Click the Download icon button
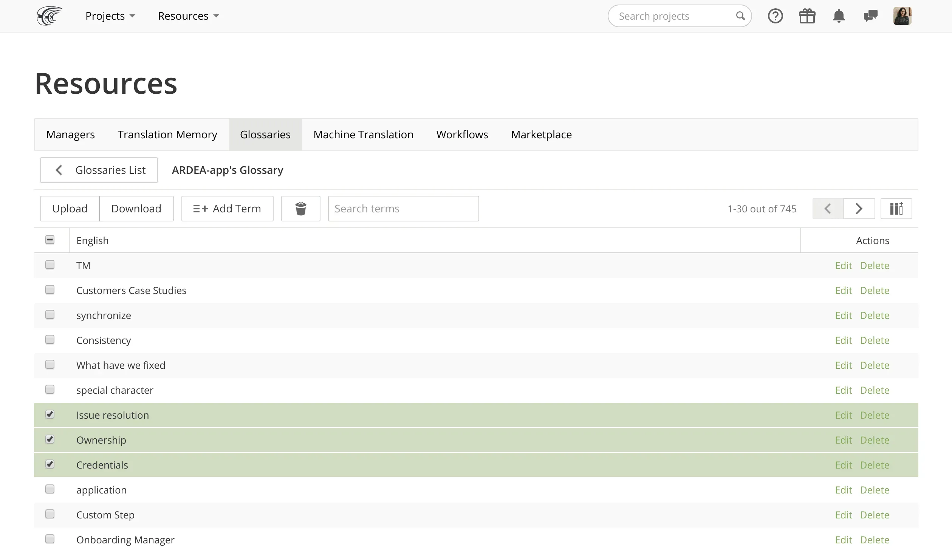The image size is (952, 560). (136, 208)
